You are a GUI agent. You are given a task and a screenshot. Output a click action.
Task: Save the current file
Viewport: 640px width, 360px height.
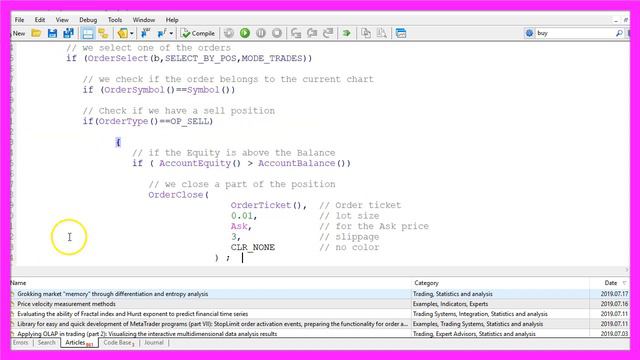52,33
